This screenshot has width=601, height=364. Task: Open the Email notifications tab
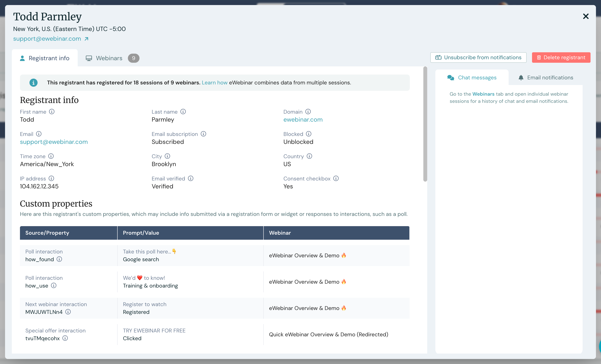[x=545, y=77]
